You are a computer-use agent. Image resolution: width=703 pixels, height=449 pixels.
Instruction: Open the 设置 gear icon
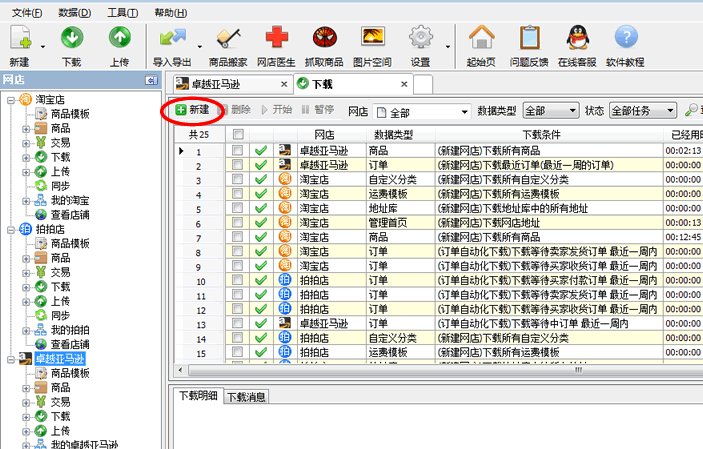point(421,38)
